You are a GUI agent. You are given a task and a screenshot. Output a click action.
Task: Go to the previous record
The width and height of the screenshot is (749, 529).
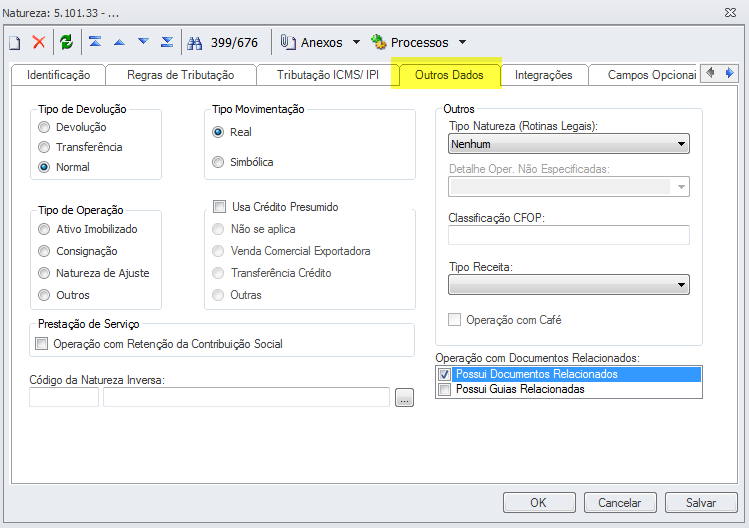click(119, 42)
